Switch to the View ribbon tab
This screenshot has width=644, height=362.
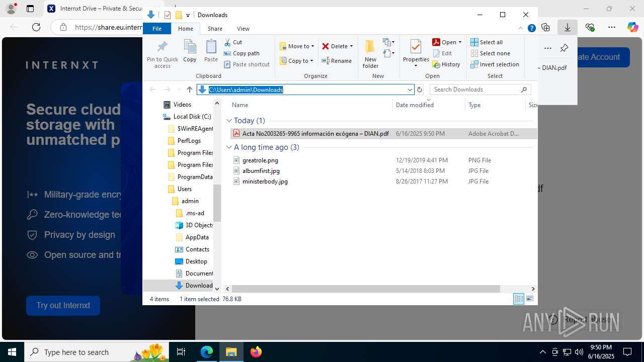pyautogui.click(x=243, y=29)
